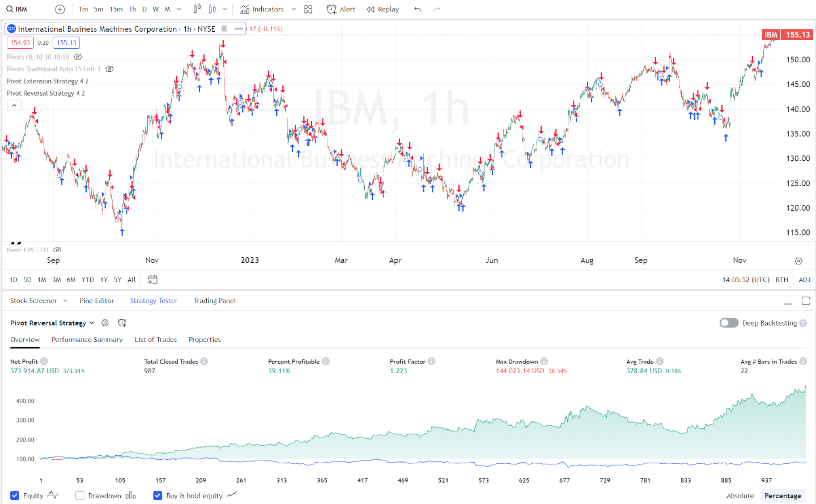Open the symbol search magnifier
The height and width of the screenshot is (504, 816).
(10, 9)
